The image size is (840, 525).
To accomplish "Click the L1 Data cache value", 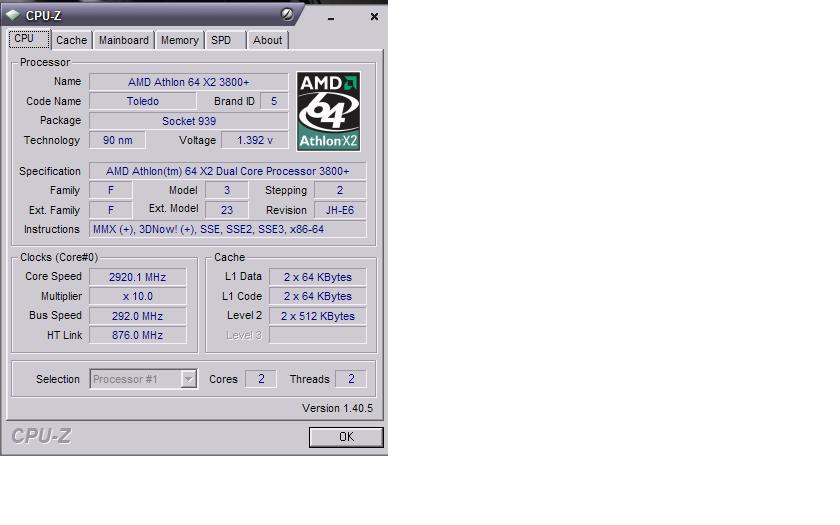I will pos(318,277).
